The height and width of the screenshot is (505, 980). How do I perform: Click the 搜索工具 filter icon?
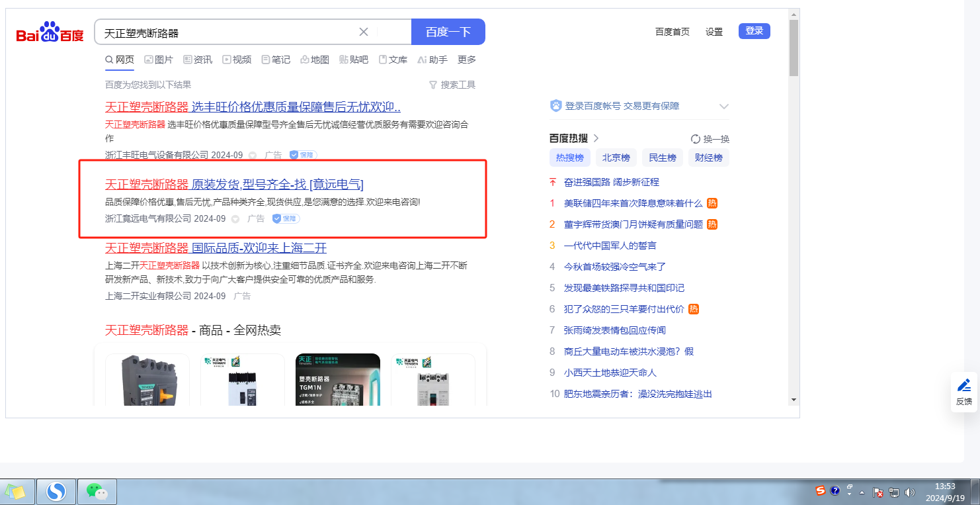(433, 85)
